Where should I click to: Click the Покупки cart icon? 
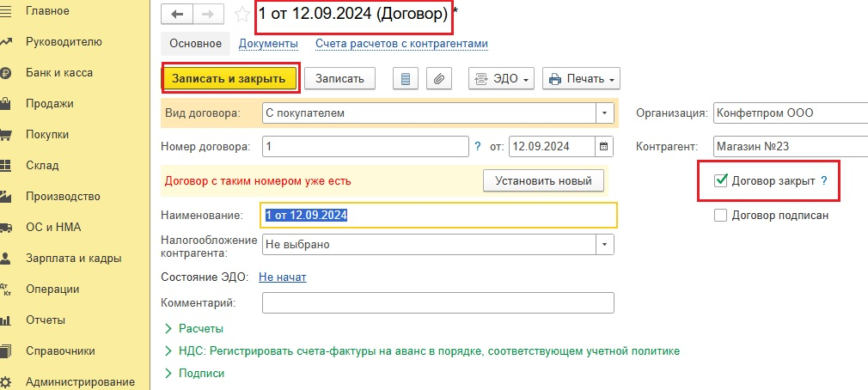click(x=5, y=135)
